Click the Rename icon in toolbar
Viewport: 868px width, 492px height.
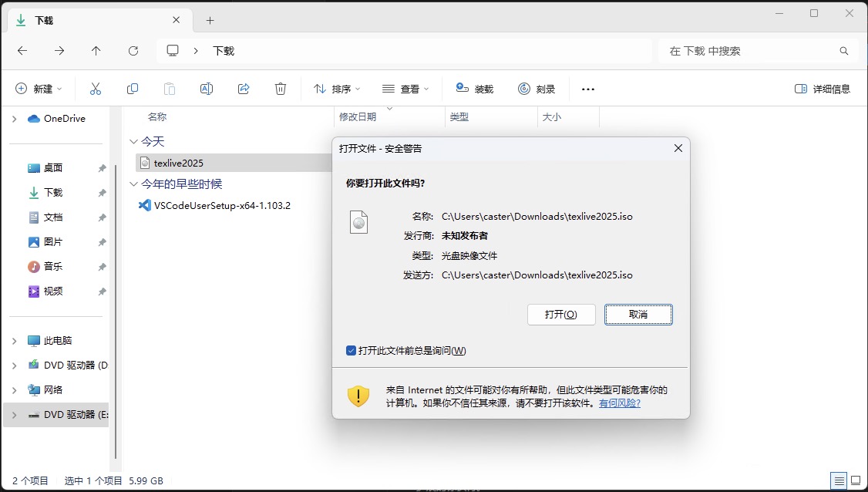207,89
